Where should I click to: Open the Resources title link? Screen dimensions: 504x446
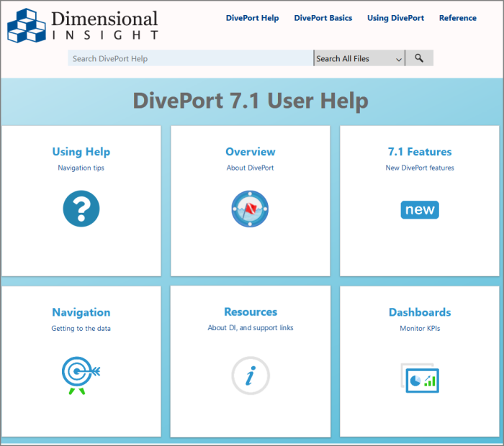pos(251,311)
